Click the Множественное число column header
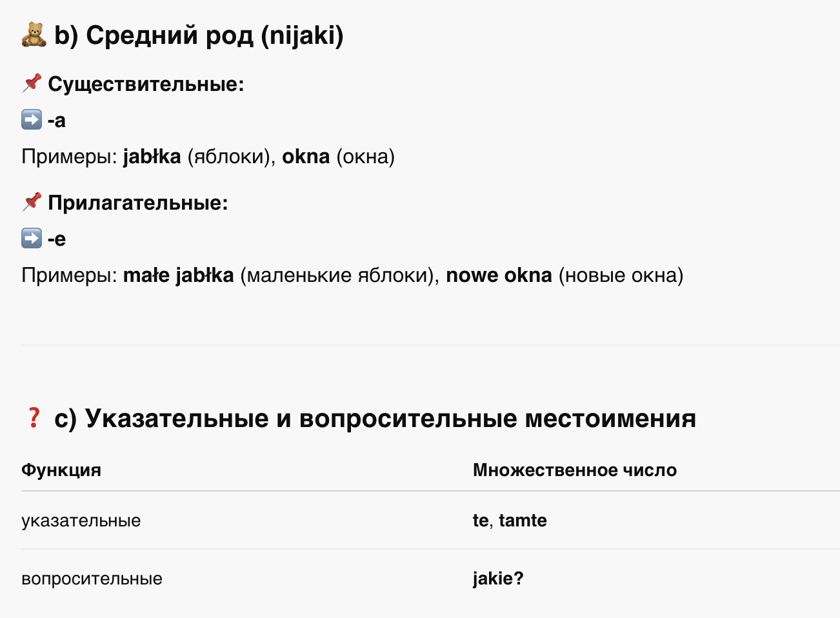 pos(575,470)
